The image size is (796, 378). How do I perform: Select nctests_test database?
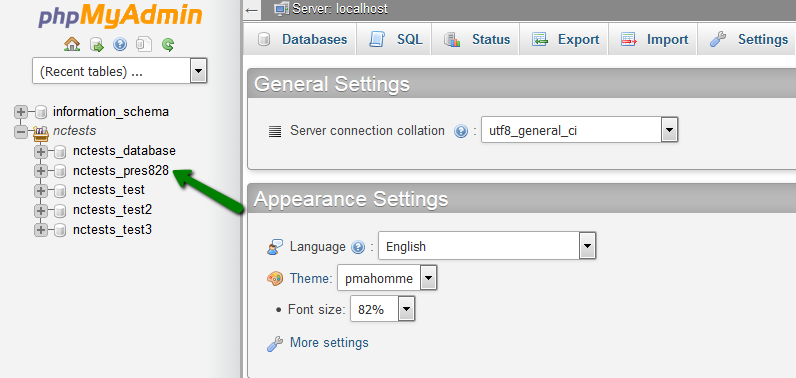point(109,190)
